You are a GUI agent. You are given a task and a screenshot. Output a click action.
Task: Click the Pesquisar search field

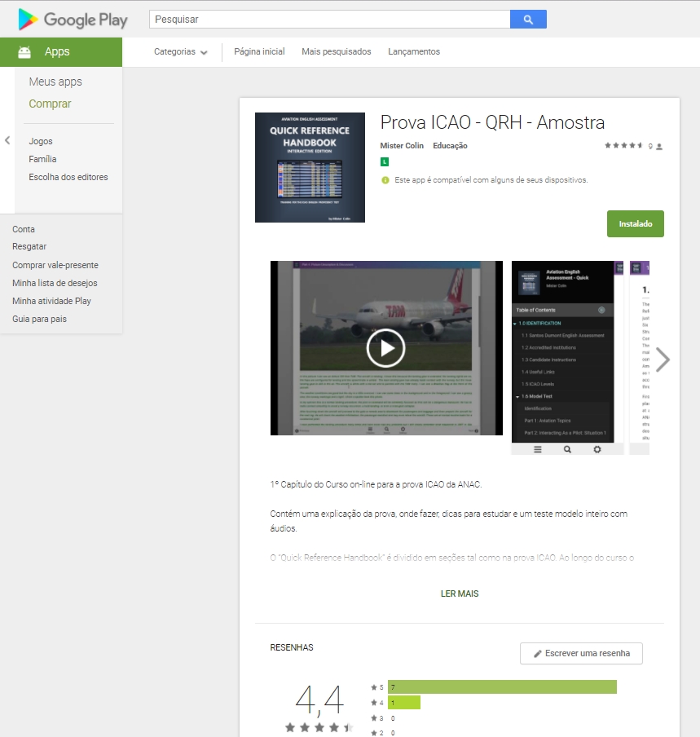(330, 20)
